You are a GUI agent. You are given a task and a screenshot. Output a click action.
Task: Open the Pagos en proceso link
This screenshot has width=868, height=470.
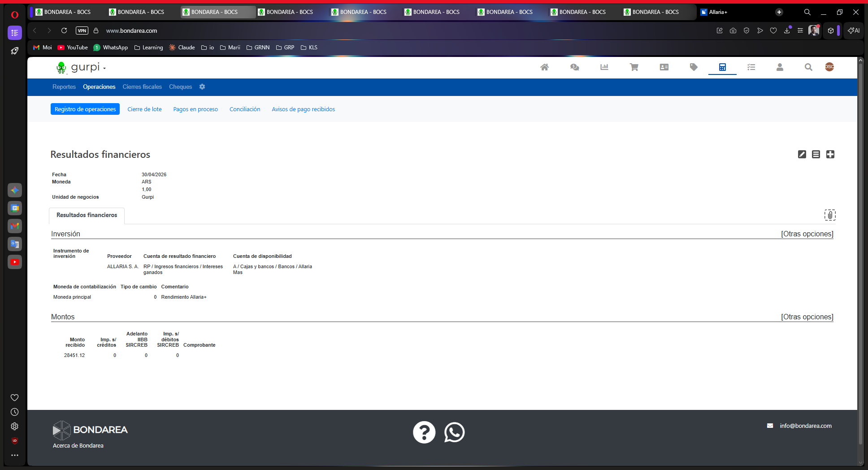point(195,109)
